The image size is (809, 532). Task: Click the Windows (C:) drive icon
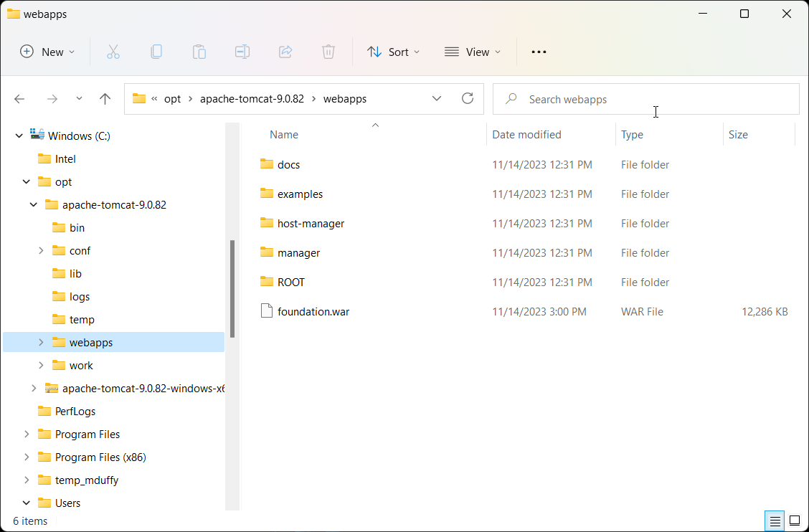point(37,136)
